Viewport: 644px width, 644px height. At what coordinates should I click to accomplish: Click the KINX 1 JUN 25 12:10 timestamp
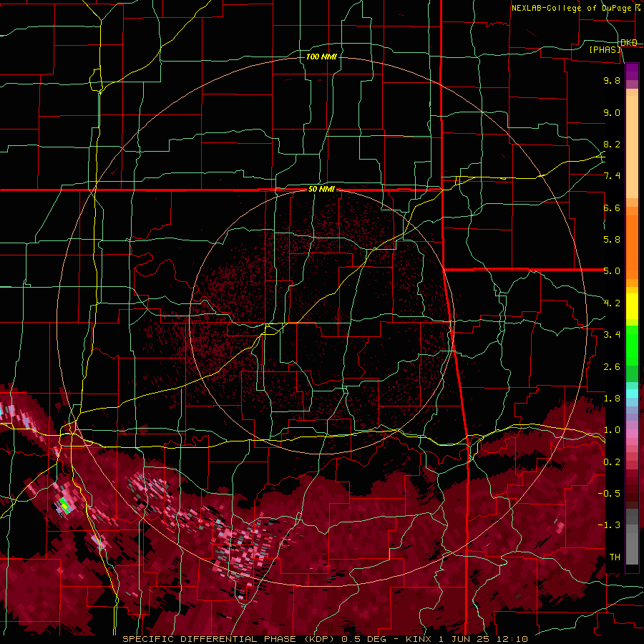tap(467, 639)
